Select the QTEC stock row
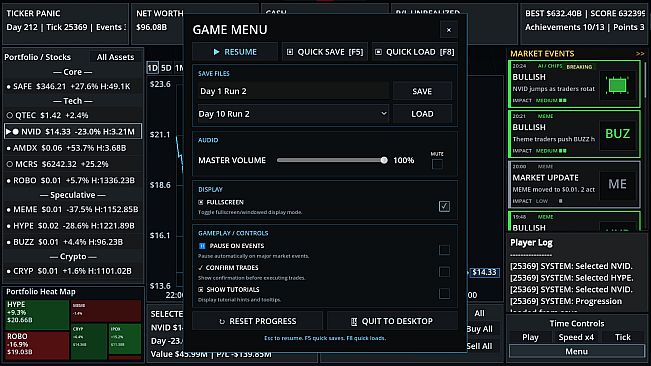 pyautogui.click(x=73, y=115)
